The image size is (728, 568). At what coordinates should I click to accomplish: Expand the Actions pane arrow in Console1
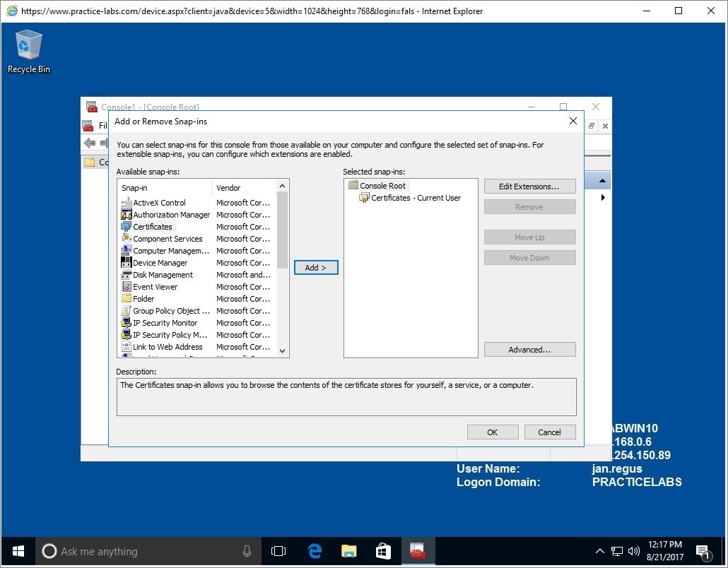(x=603, y=198)
